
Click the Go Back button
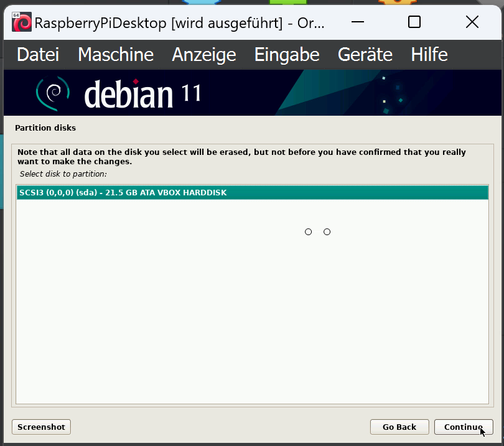coord(399,427)
